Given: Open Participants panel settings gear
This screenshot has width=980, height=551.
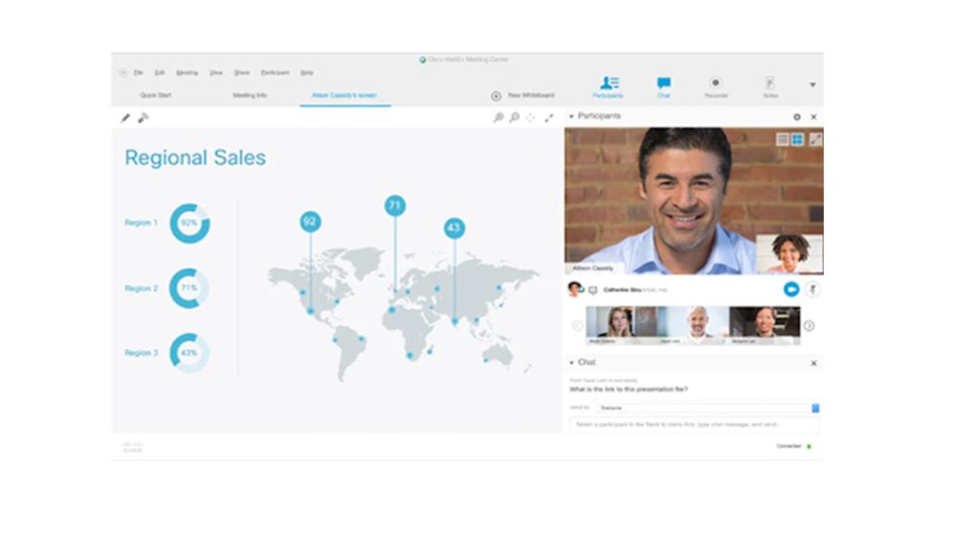Looking at the screenshot, I should click(x=797, y=117).
